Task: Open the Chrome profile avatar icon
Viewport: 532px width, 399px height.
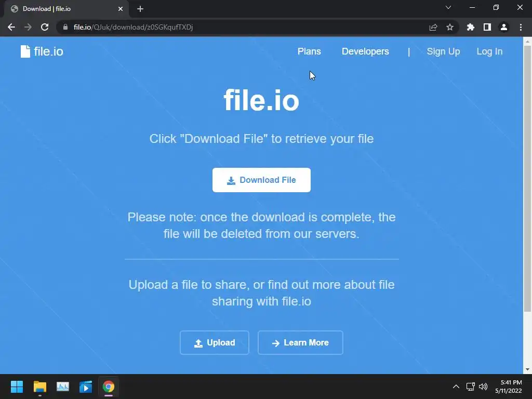Action: coord(504,27)
